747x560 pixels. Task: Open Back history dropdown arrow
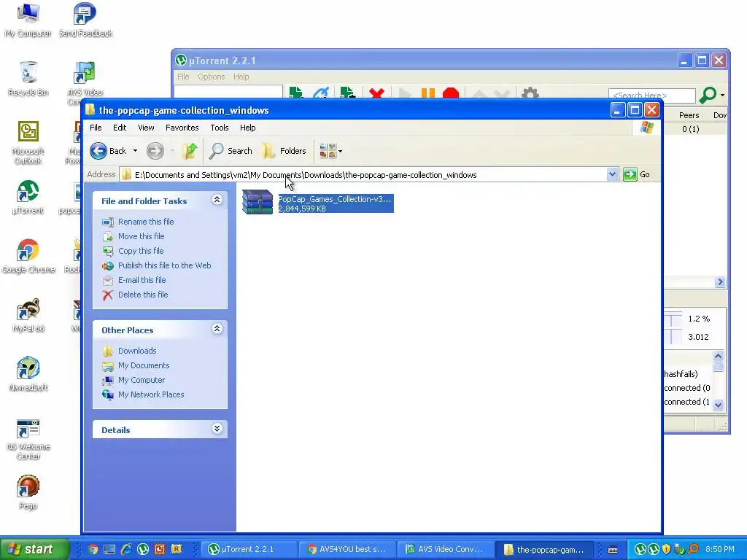pyautogui.click(x=135, y=151)
